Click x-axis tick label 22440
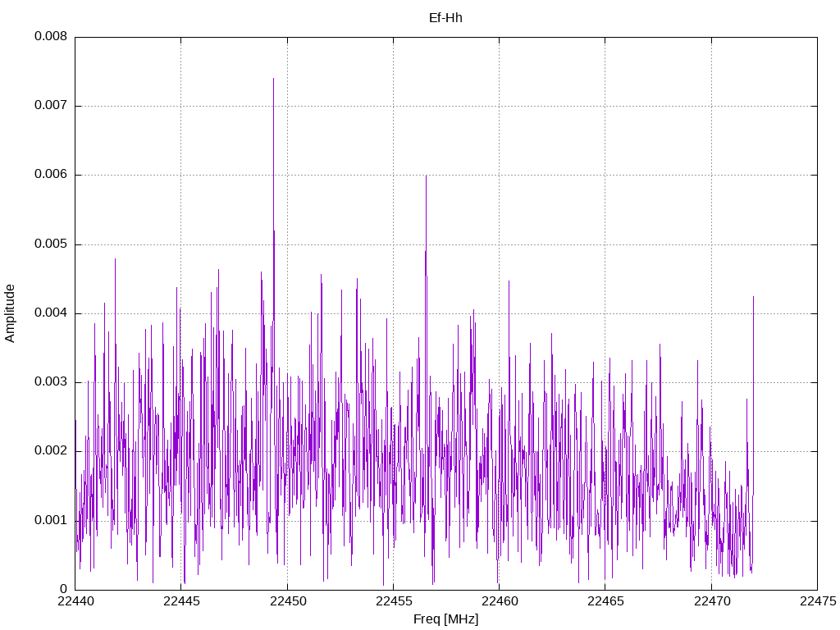 click(75, 601)
